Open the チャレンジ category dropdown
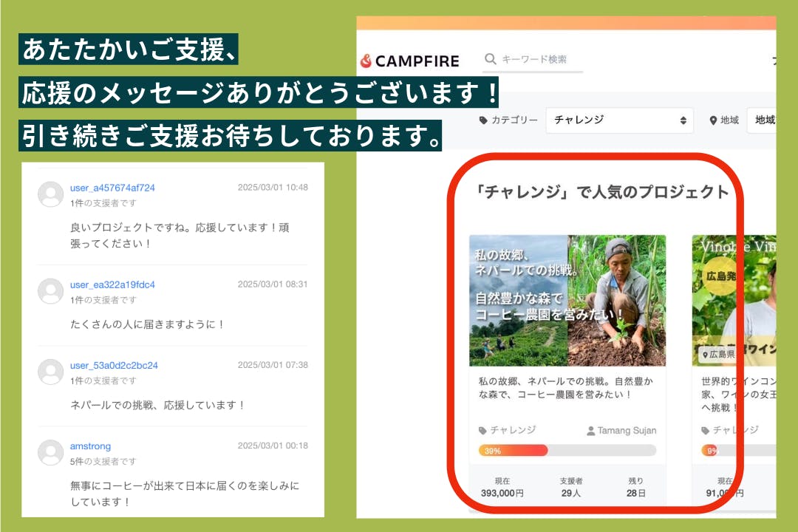 pyautogui.click(x=619, y=120)
